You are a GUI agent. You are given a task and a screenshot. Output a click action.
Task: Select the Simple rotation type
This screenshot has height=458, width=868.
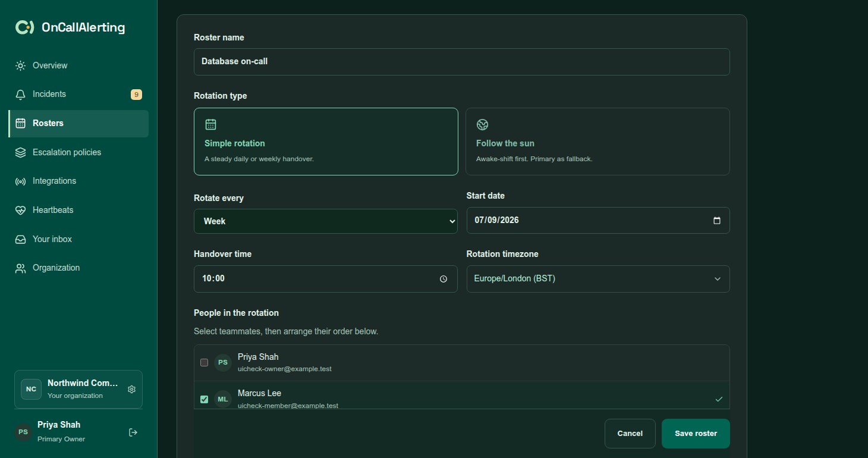326,142
